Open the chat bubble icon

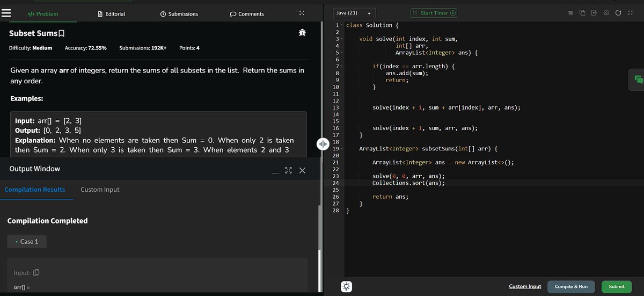tap(638, 80)
